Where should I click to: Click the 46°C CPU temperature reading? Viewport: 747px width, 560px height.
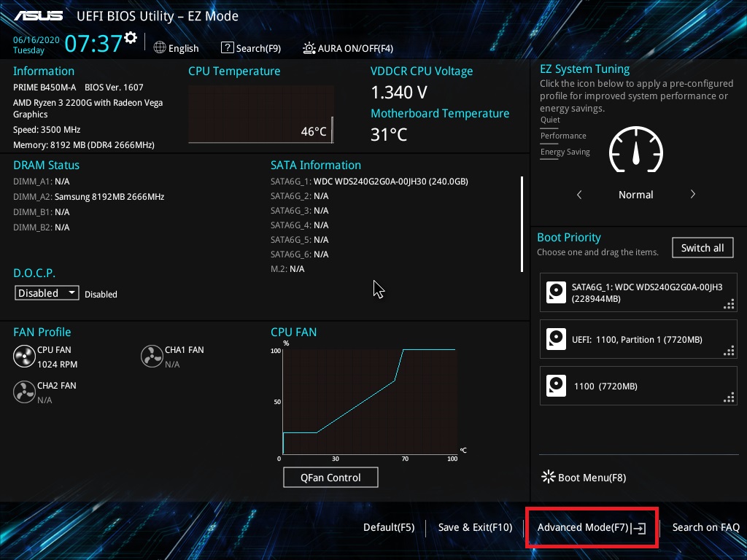coord(314,131)
